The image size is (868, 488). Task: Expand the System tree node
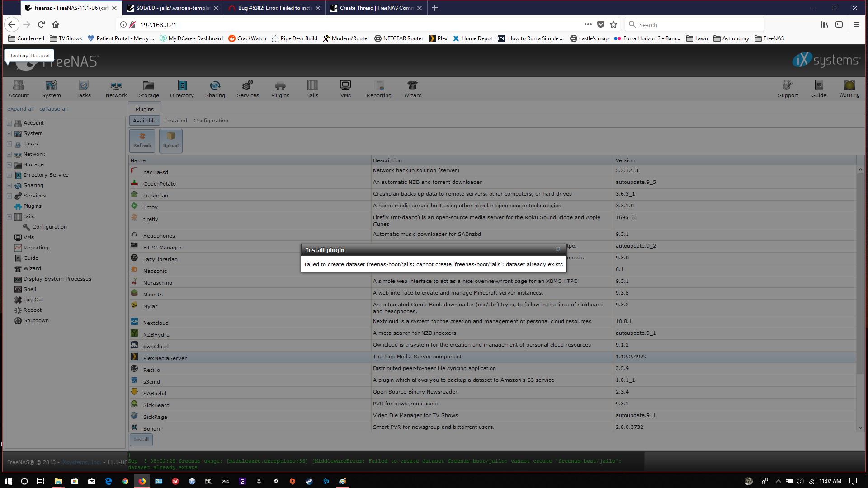tap(9, 133)
